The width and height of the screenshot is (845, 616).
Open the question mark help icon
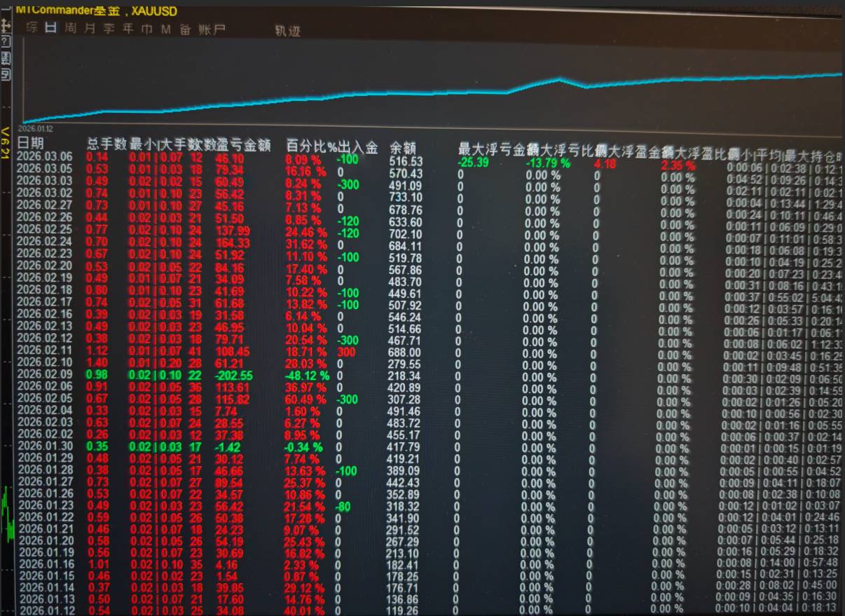(6, 42)
